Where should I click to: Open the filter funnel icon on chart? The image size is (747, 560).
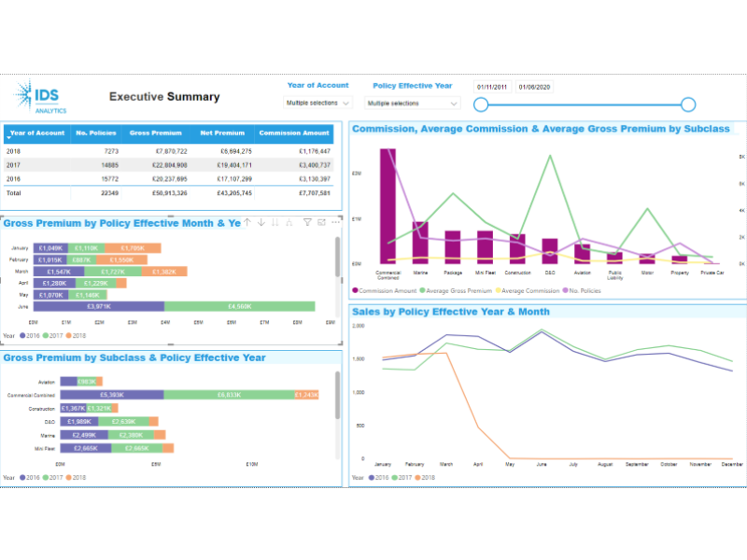306,222
